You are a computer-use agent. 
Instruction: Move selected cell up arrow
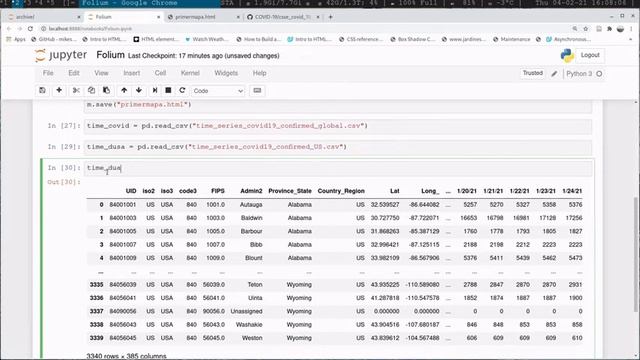point(124,90)
